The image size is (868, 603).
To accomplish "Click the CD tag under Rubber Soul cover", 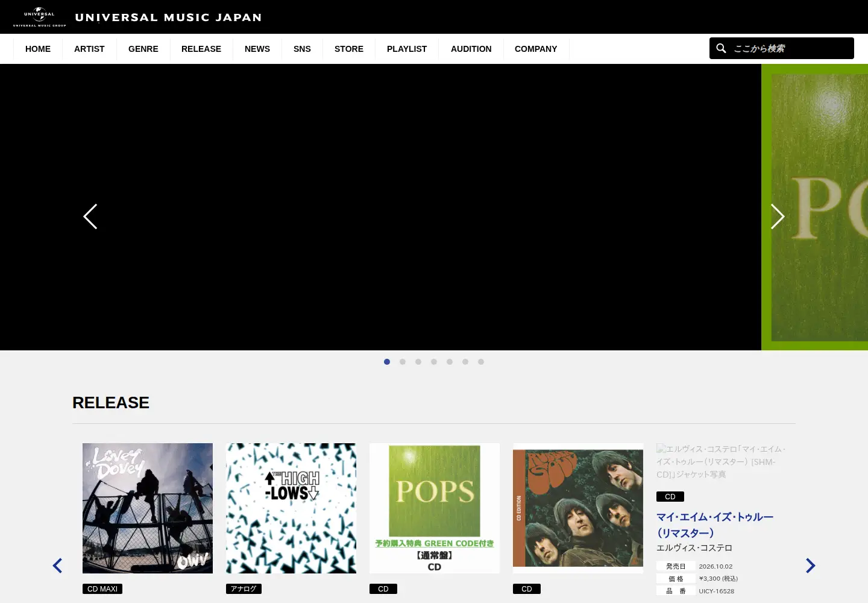I will tap(527, 589).
